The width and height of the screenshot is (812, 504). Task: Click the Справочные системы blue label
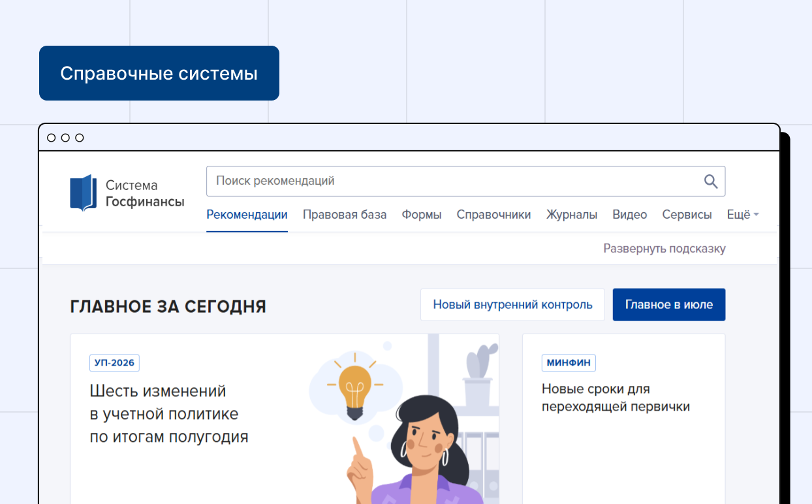[159, 73]
